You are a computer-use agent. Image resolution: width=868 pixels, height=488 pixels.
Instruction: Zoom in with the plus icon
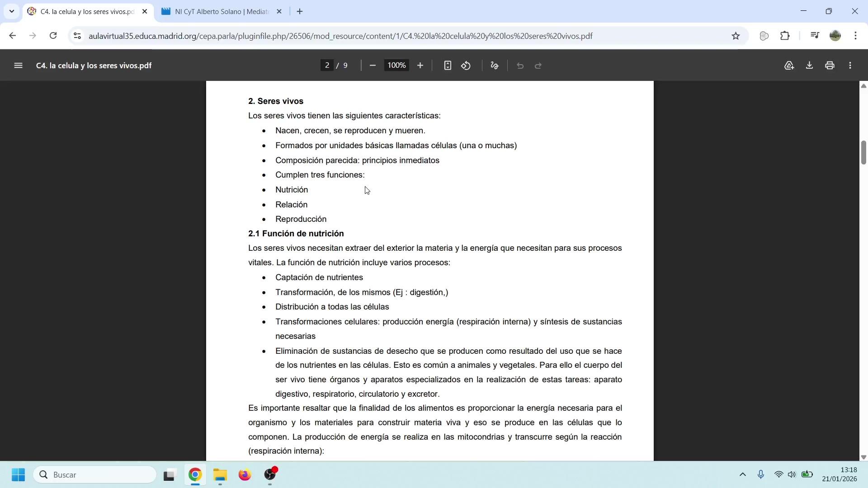pyautogui.click(x=420, y=66)
